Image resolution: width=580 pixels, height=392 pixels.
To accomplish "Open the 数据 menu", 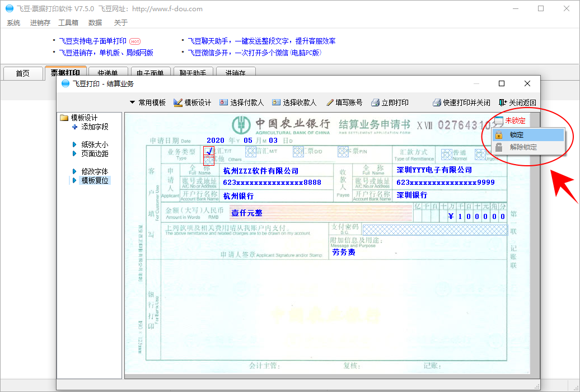I will [x=95, y=23].
